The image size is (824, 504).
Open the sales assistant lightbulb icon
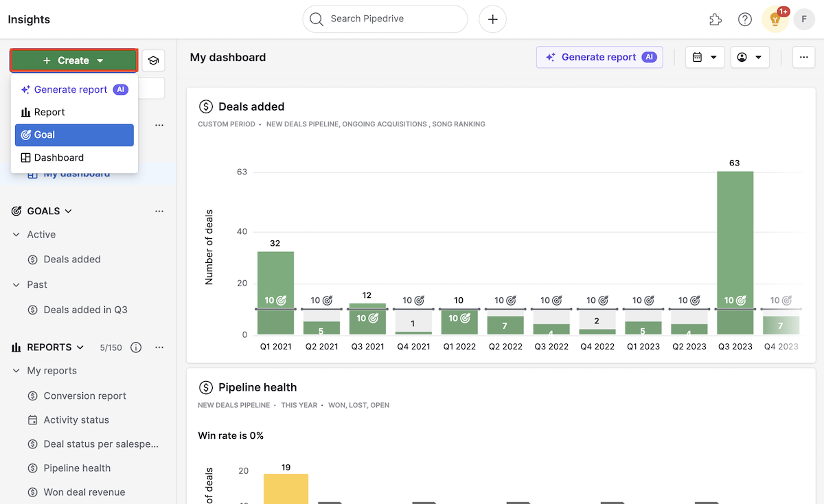pyautogui.click(x=775, y=19)
